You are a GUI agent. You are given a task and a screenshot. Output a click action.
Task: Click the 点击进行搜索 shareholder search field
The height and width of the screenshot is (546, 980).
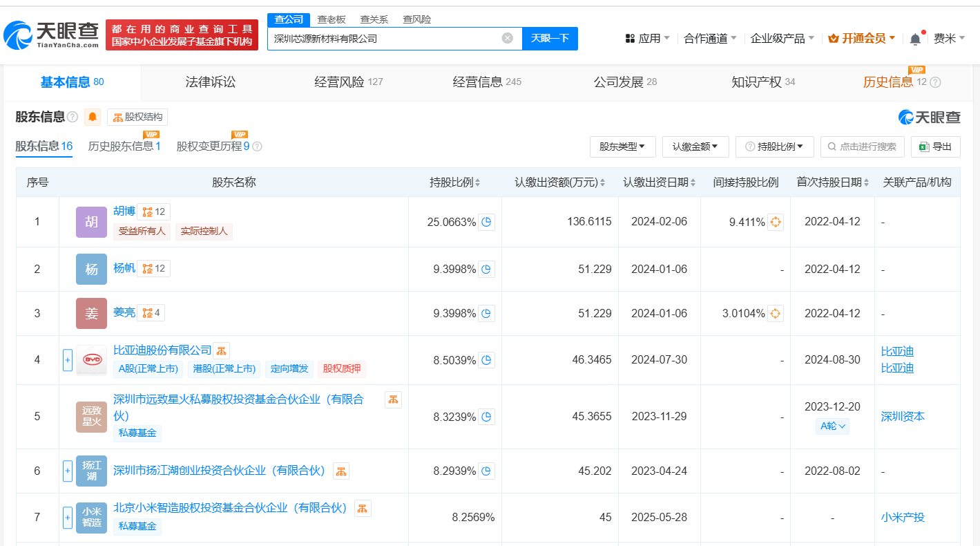tap(862, 147)
